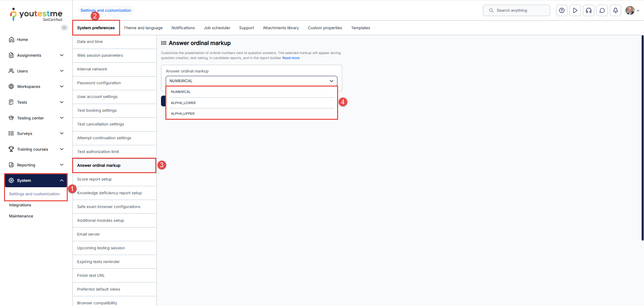644x306 pixels.
Task: Click the Read more link
Action: 291,58
